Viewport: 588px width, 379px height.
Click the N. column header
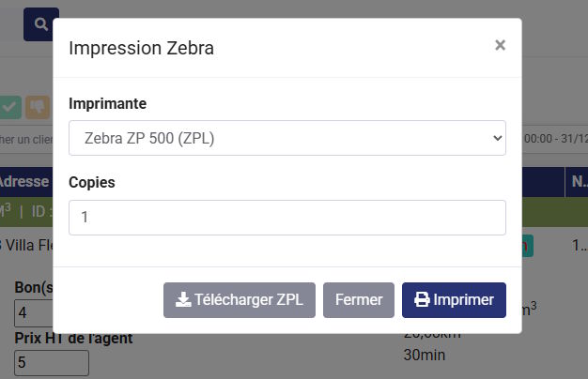[577, 181]
